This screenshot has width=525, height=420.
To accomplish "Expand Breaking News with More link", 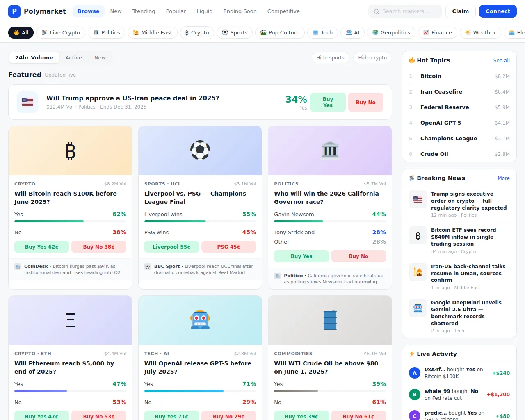I will pos(503,178).
